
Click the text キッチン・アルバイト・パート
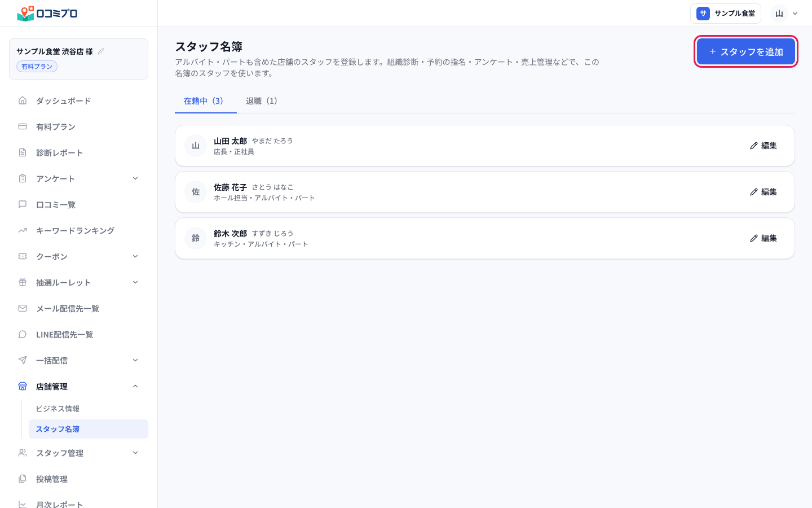pos(261,244)
